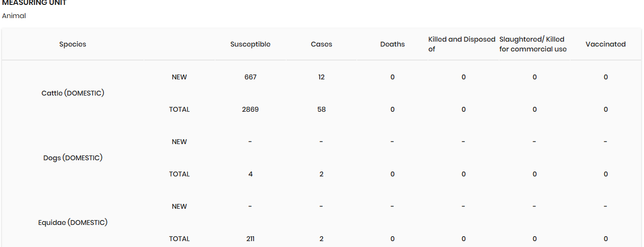The image size is (644, 247).
Task: Select the Dogs (DOMESTIC) species cell
Action: coord(73,158)
